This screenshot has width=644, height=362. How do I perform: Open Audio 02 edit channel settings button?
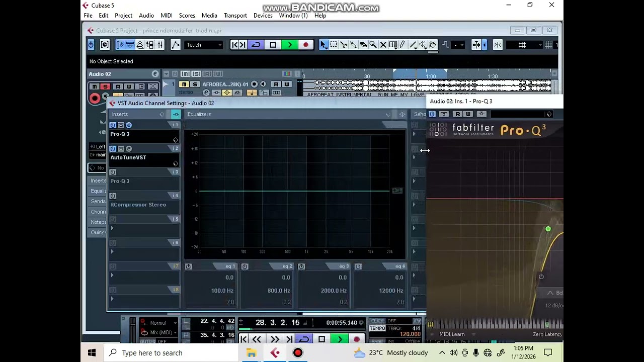point(155,74)
